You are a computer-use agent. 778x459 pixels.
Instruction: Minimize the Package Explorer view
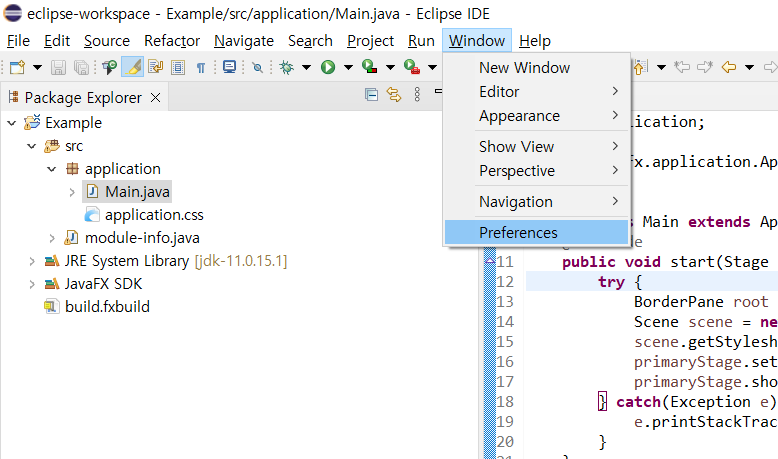tap(438, 91)
